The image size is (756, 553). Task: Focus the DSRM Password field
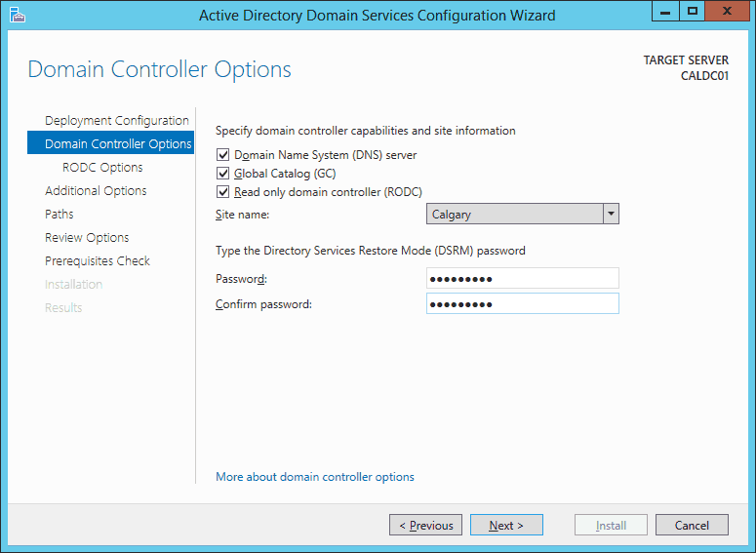(x=523, y=278)
